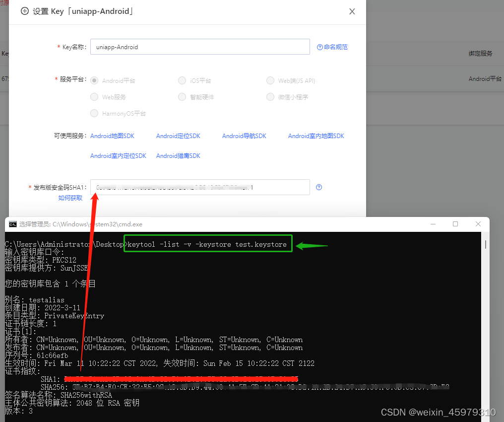Click the 绑定服务 column header in background page
504x422 pixels.
click(480, 54)
